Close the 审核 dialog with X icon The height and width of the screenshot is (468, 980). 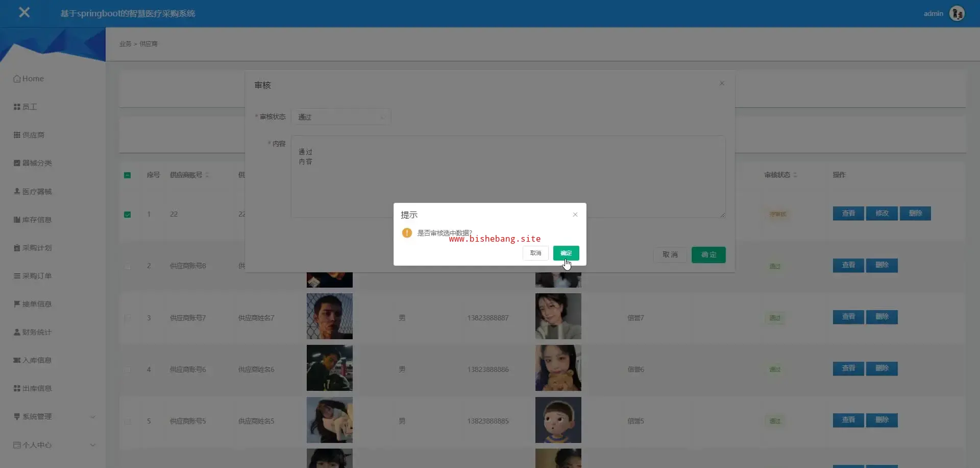point(722,83)
